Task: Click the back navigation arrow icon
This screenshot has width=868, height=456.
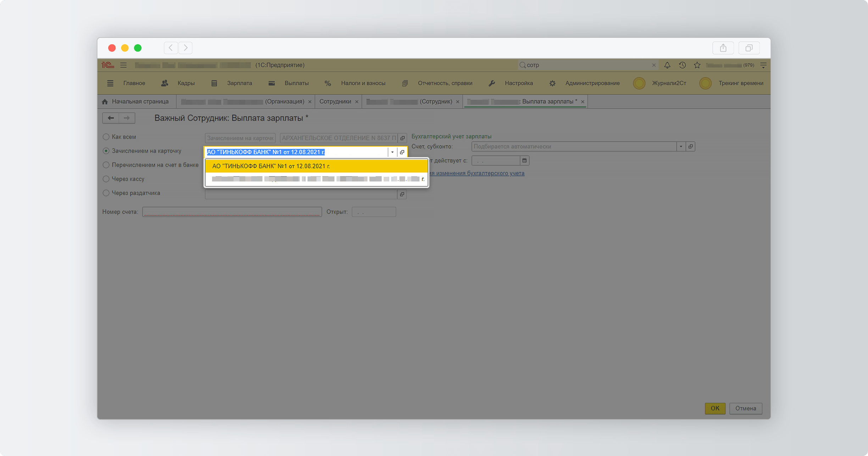Action: click(111, 118)
